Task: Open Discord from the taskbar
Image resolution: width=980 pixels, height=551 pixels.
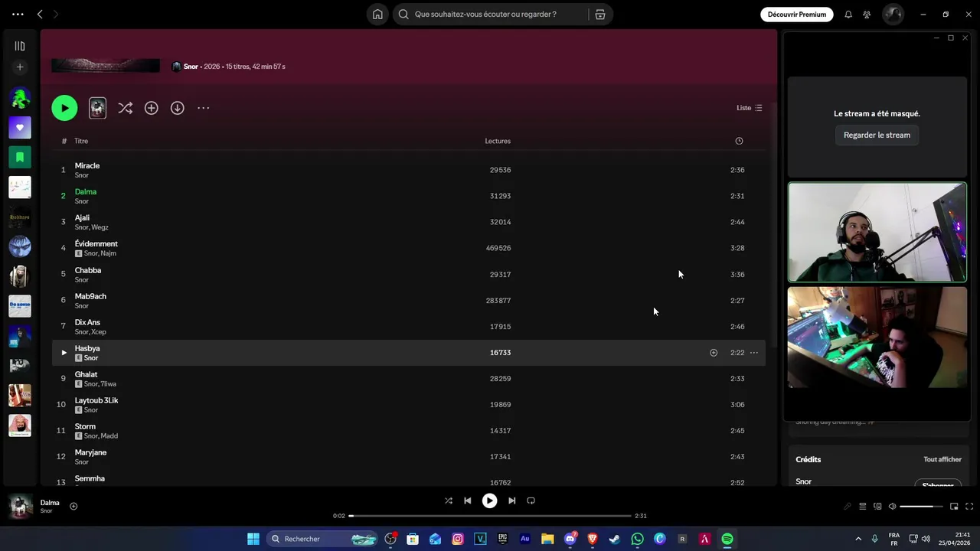Action: 570,539
